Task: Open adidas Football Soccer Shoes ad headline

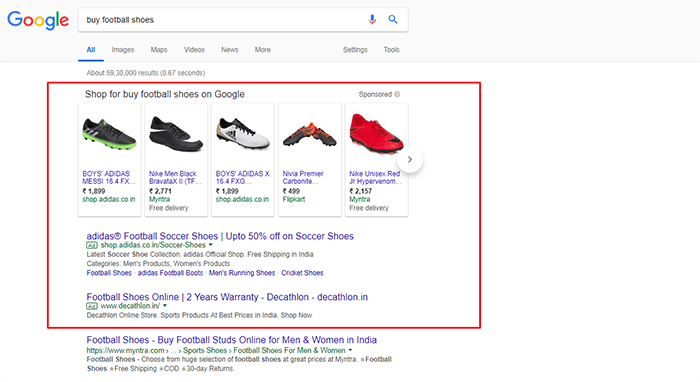Action: pos(220,236)
